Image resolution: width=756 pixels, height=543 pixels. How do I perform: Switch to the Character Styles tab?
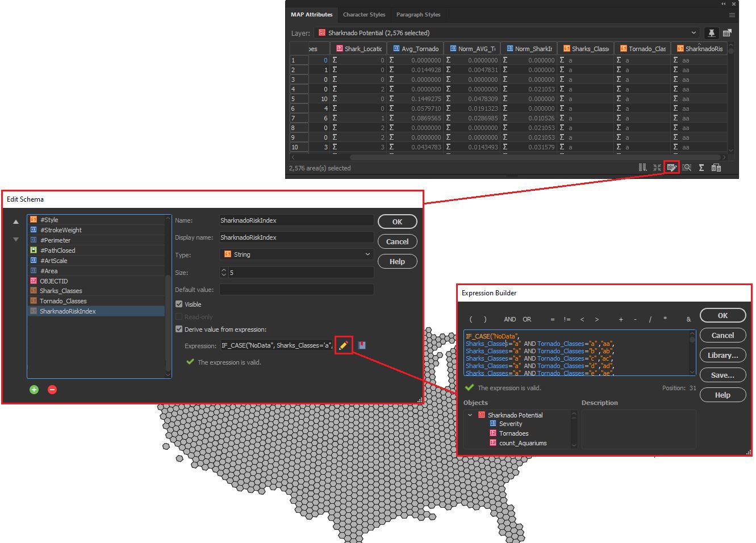364,15
